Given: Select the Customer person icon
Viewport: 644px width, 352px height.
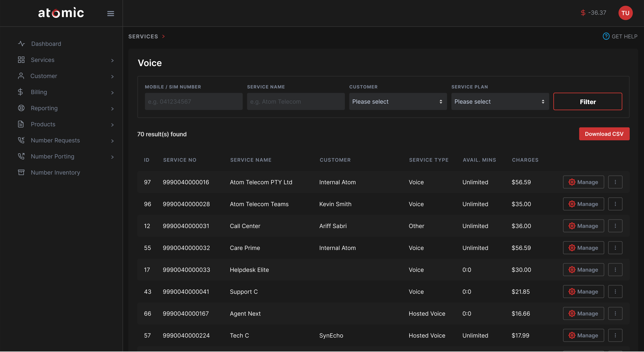Looking at the screenshot, I should (21, 76).
